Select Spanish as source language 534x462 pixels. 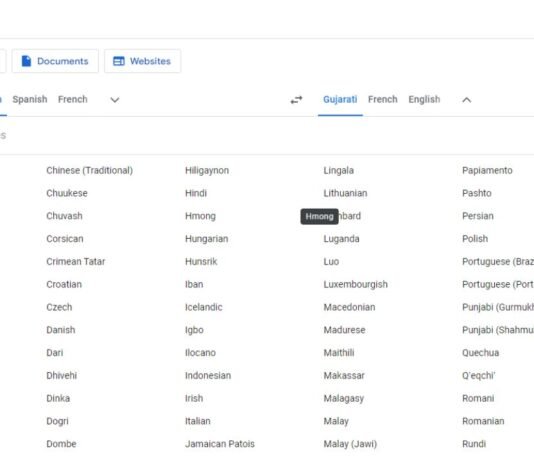coord(30,99)
